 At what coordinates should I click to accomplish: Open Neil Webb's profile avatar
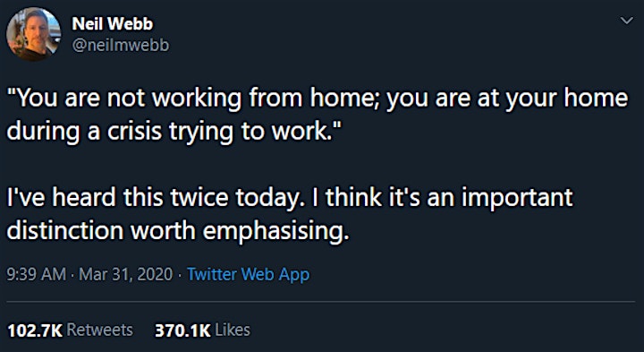tap(34, 34)
